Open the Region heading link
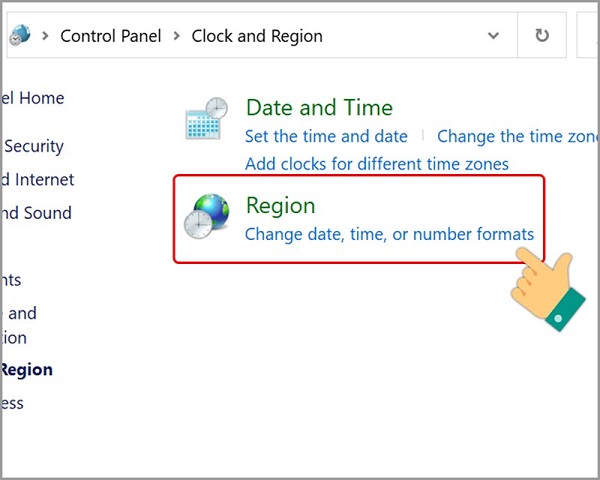This screenshot has width=600, height=480. click(280, 206)
